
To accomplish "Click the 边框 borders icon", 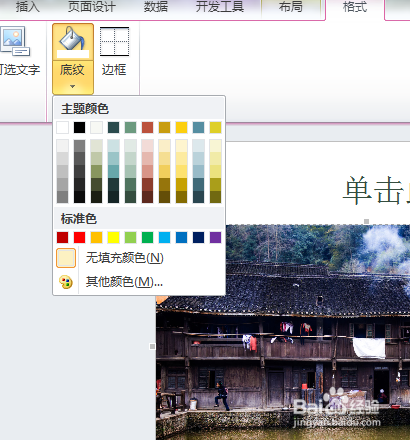I will (114, 42).
